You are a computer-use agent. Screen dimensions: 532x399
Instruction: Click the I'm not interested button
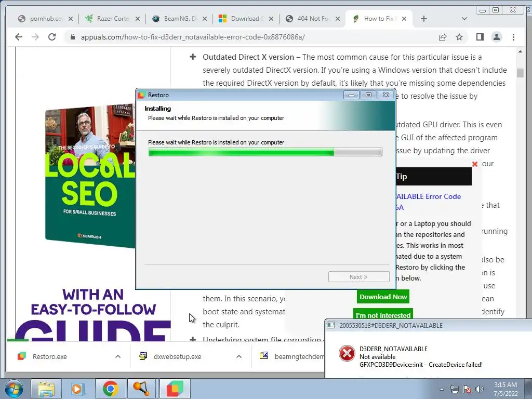coord(383,315)
